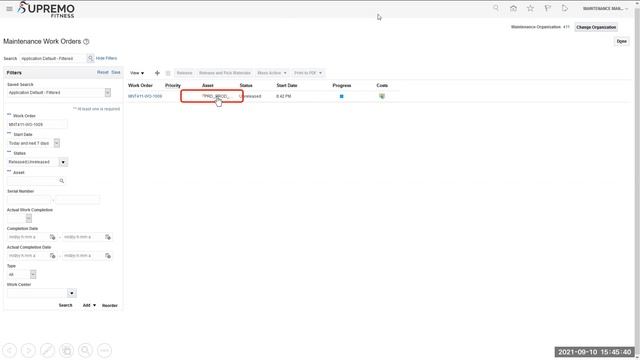Viewport: 640px width, 360px height.
Task: Click the Done button
Action: point(622,41)
